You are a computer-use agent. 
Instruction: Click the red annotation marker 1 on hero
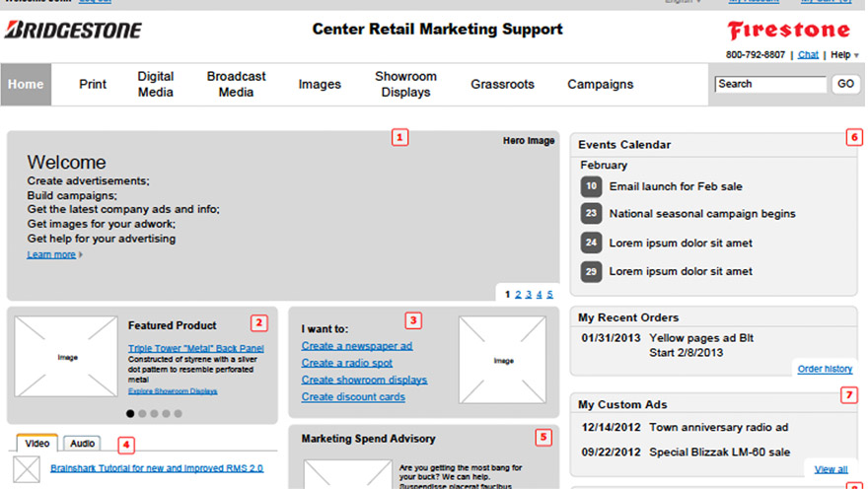pos(399,138)
